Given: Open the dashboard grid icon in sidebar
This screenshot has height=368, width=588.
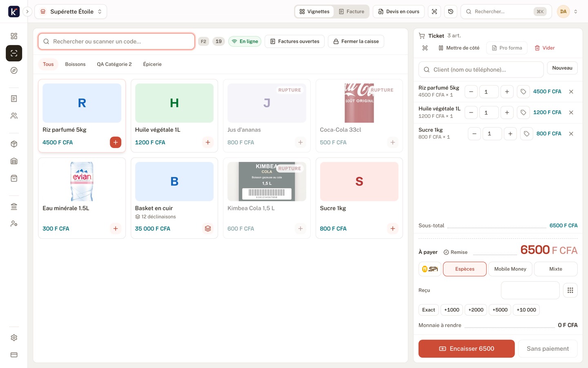Looking at the screenshot, I should click(x=14, y=36).
